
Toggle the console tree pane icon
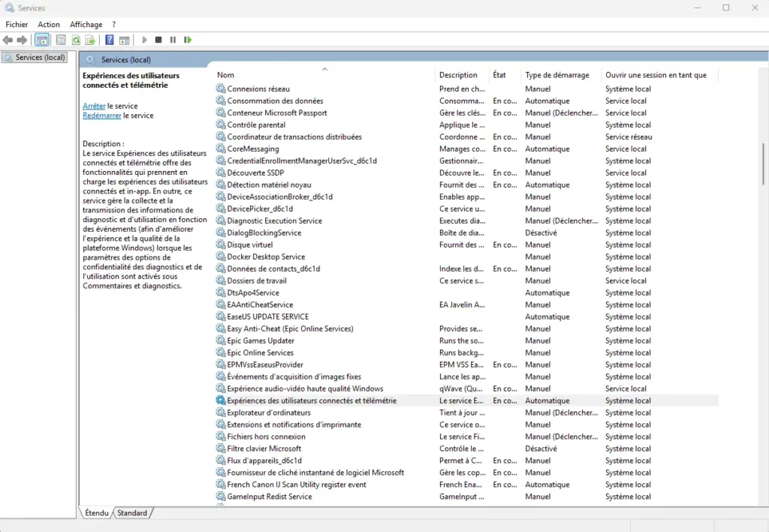42,40
